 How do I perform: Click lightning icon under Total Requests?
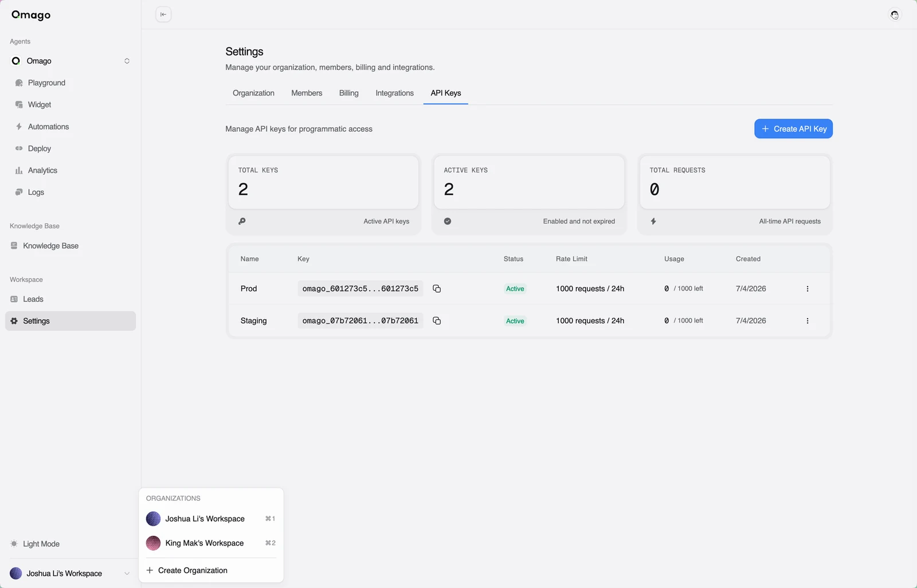pyautogui.click(x=653, y=221)
